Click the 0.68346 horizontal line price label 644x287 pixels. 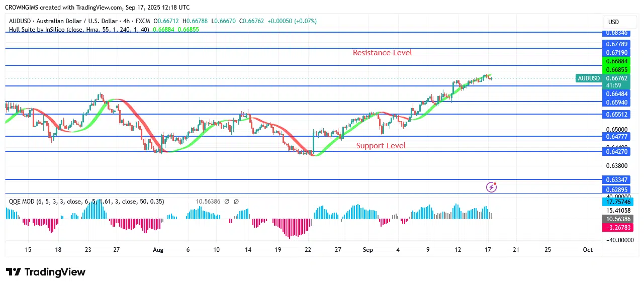pos(617,33)
